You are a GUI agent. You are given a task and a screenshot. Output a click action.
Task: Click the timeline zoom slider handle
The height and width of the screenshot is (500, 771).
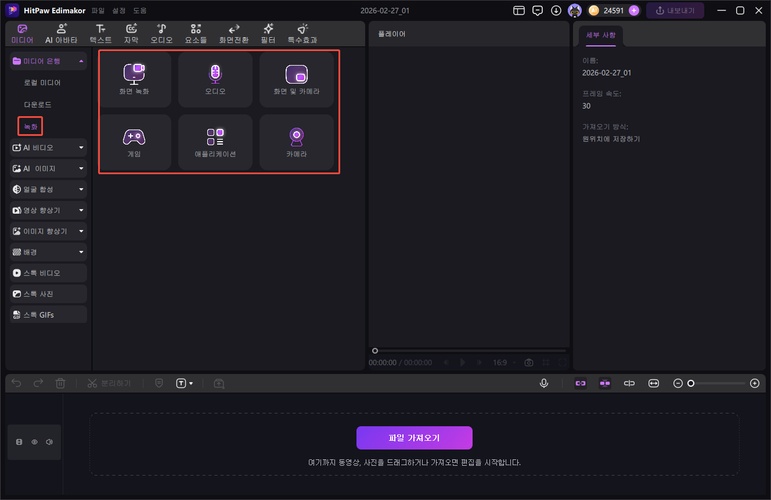pyautogui.click(x=691, y=383)
